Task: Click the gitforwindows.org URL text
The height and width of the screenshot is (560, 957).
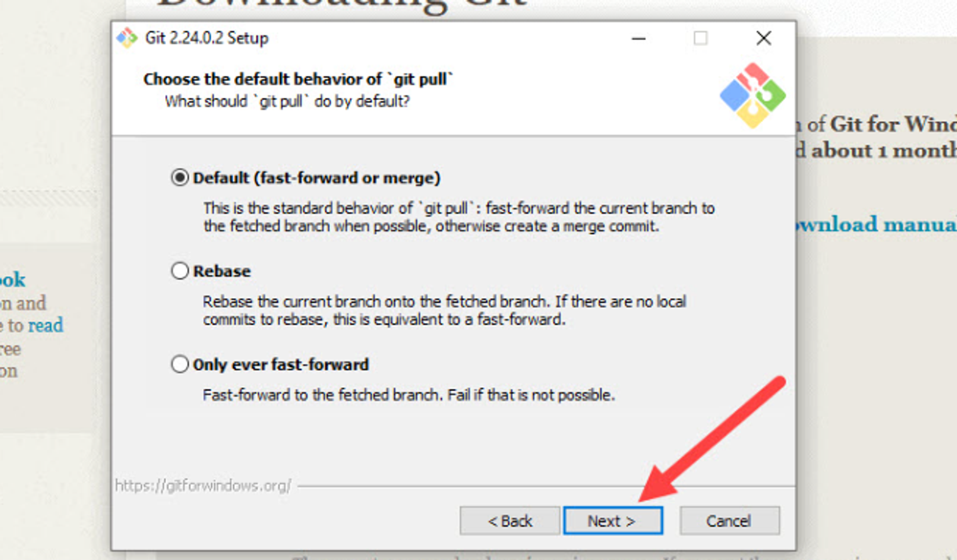Action: (203, 484)
